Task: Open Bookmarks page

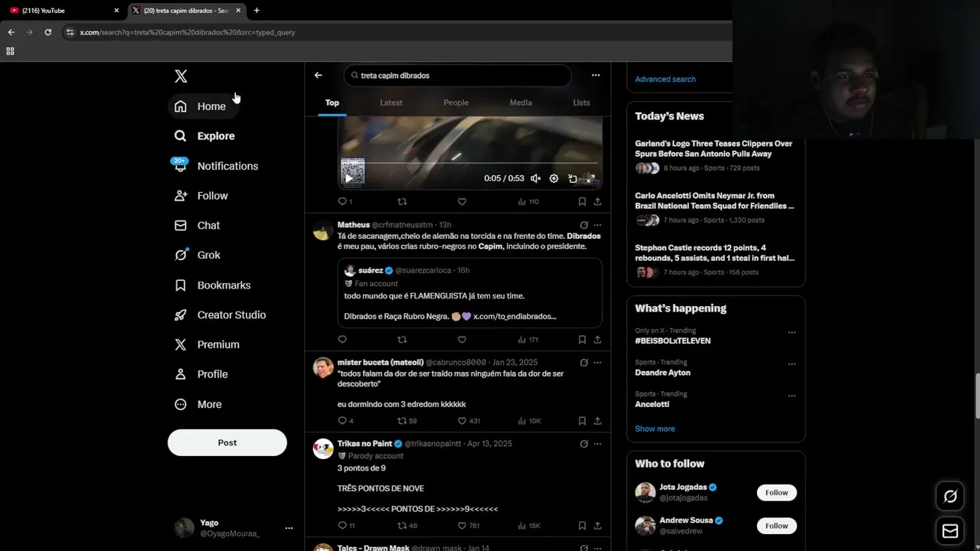Action: coord(213,285)
